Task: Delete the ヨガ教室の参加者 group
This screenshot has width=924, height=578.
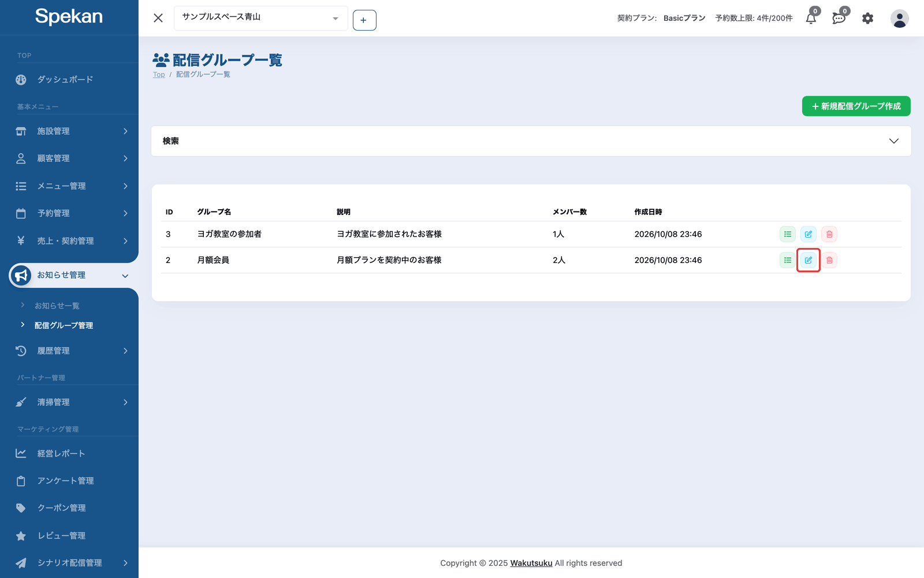Action: 829,234
